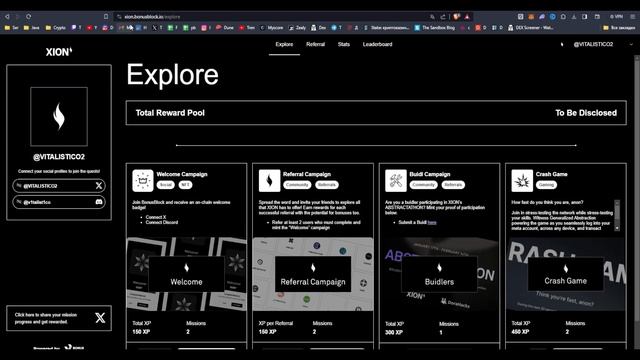The image size is (640, 360).
Task: Click the bookmark page icon beside address bar
Action: coord(106,16)
